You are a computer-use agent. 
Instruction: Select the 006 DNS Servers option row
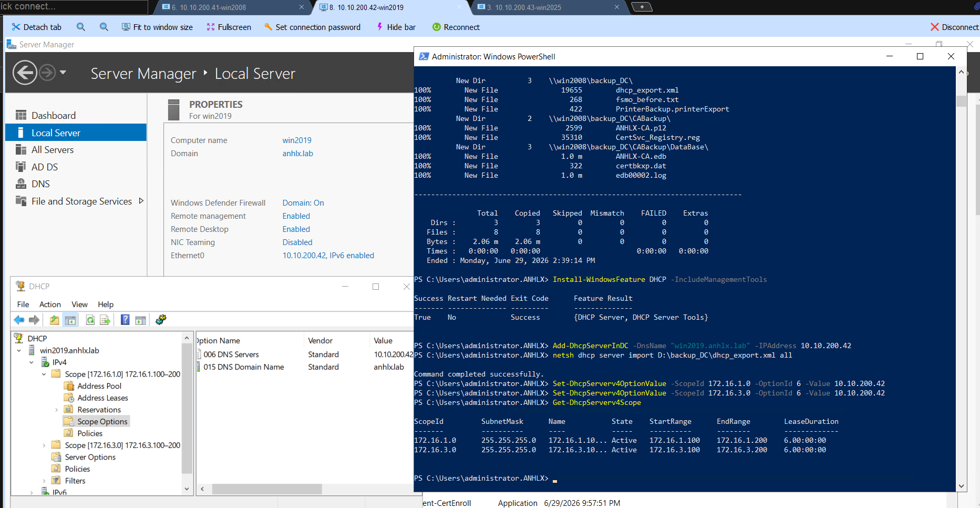click(x=305, y=354)
